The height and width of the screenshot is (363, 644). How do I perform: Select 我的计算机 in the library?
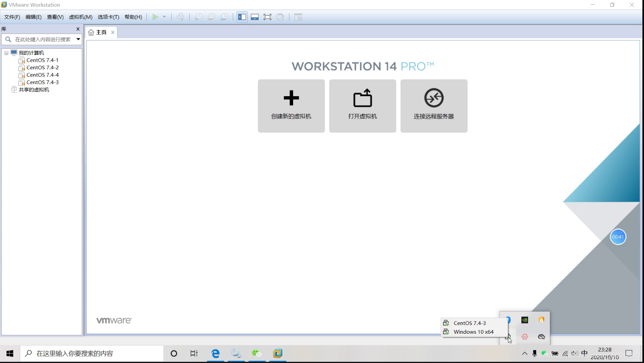click(x=31, y=53)
